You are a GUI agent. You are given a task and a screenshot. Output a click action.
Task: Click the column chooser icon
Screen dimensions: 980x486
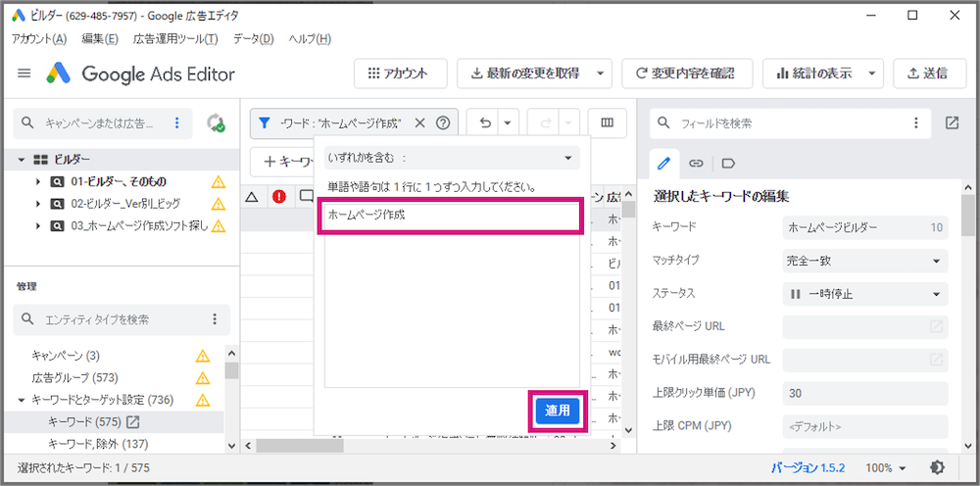point(607,123)
